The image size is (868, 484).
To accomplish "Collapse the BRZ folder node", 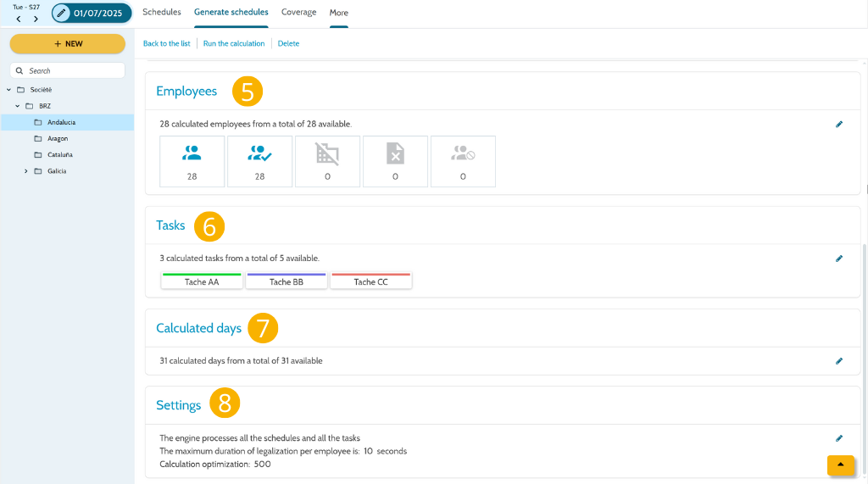I will click(18, 106).
